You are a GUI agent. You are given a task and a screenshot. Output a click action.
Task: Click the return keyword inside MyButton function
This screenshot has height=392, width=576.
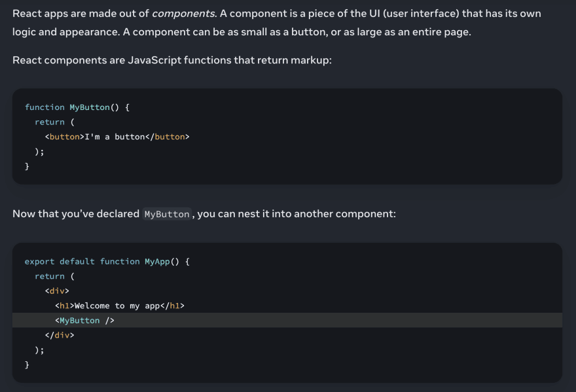pyautogui.click(x=50, y=122)
